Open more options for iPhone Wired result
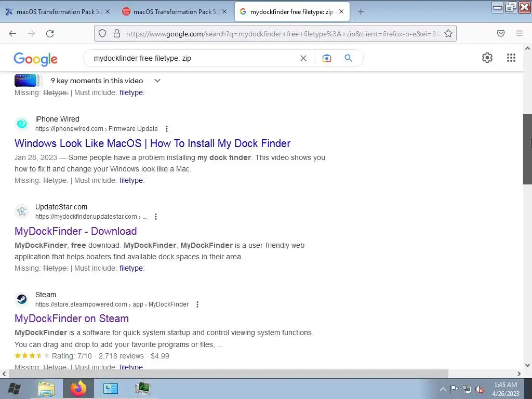 (x=167, y=129)
